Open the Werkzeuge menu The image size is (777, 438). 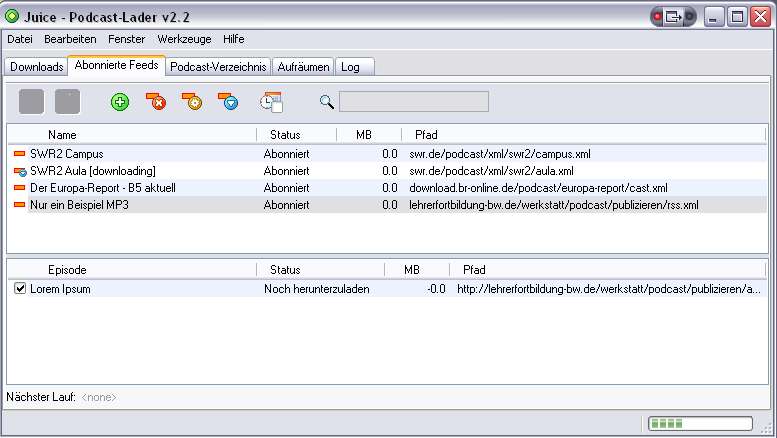pos(184,39)
